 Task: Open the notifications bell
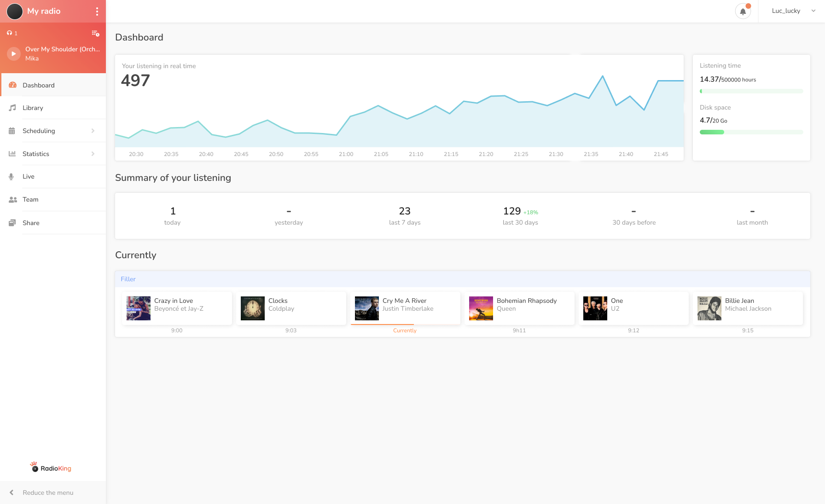point(743,12)
